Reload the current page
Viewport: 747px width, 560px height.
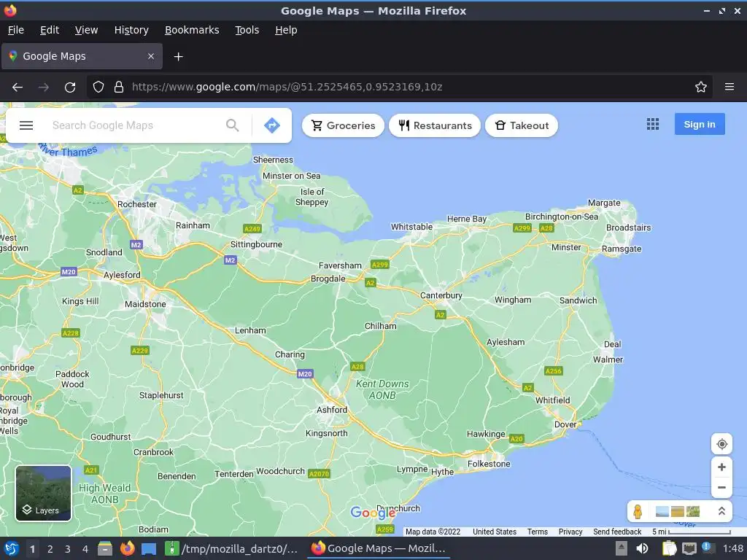(x=70, y=87)
